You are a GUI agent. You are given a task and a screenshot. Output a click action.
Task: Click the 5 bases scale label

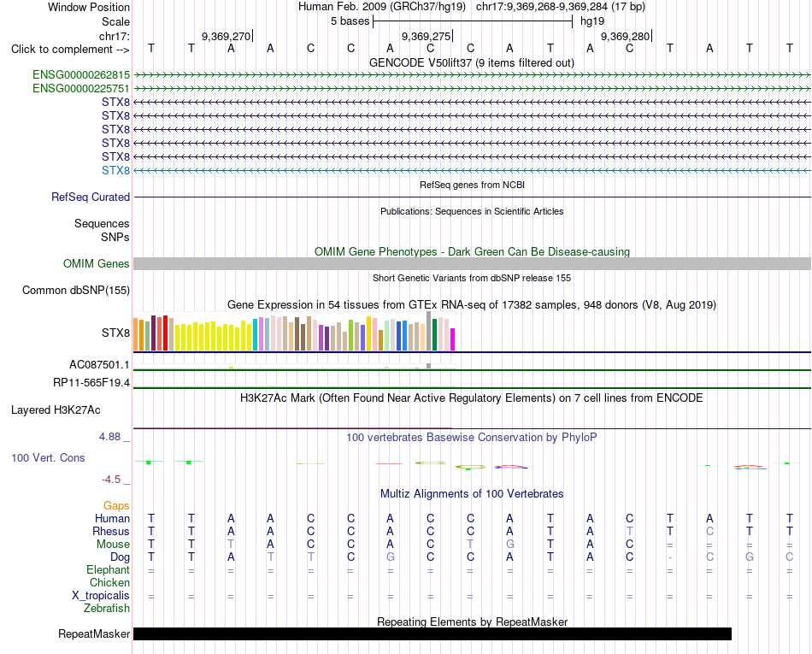tap(350, 21)
